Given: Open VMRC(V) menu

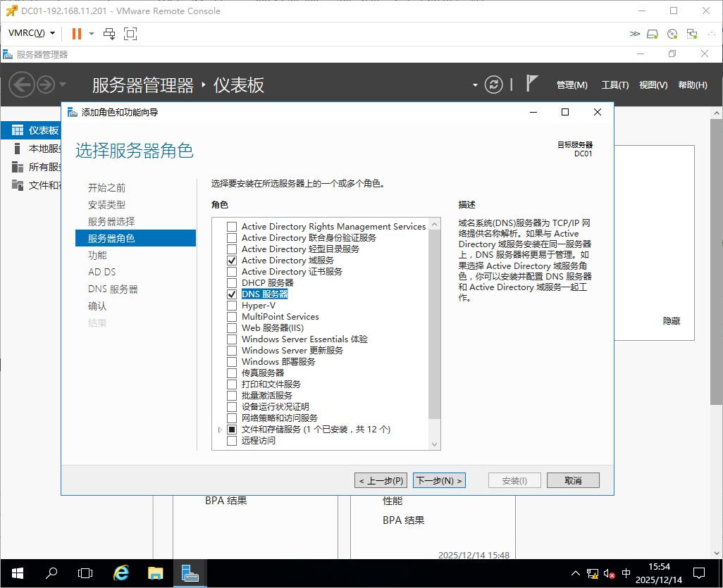Looking at the screenshot, I should 31,33.
